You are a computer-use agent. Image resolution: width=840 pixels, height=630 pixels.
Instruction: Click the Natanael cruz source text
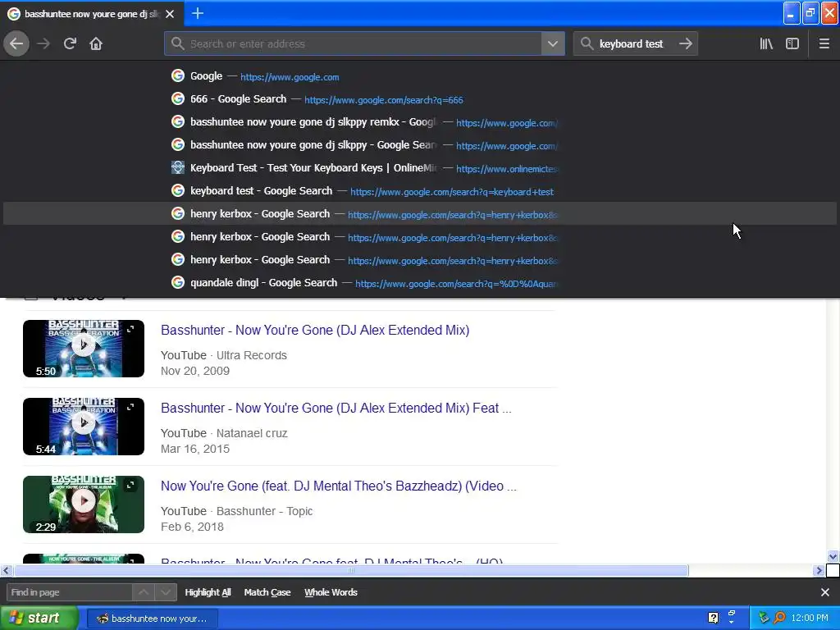(252, 433)
